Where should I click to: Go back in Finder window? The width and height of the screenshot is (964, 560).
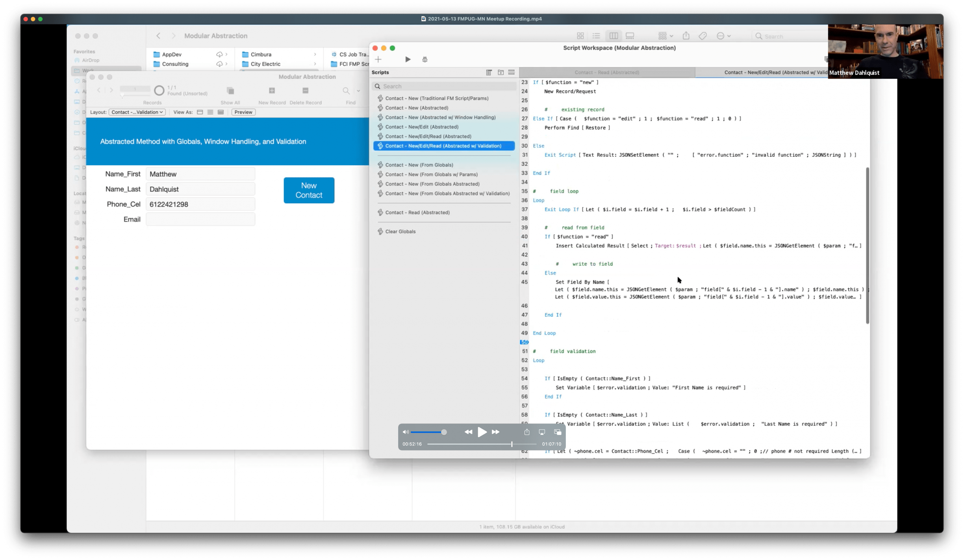pyautogui.click(x=158, y=36)
